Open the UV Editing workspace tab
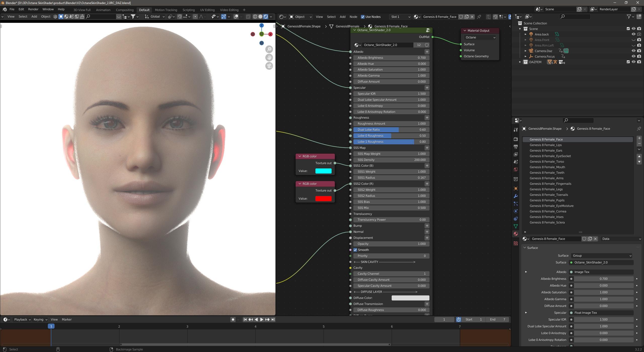Viewport: 644px width, 352px height. pos(207,10)
